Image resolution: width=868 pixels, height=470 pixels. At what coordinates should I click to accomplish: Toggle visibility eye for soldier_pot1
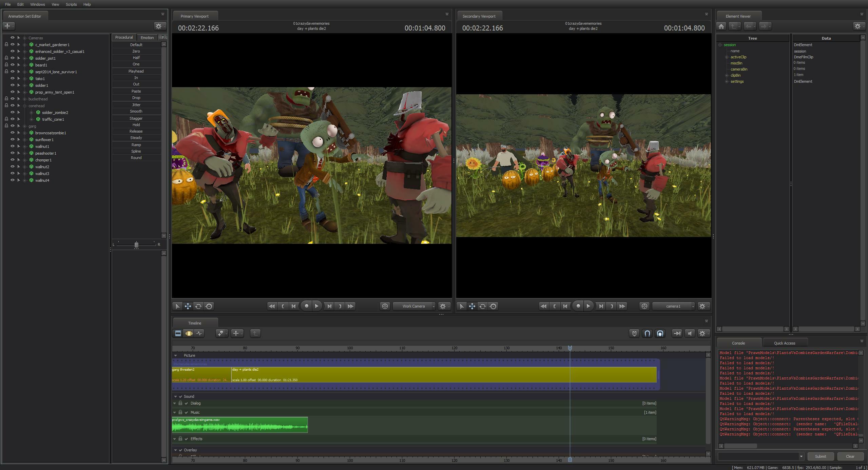point(13,58)
